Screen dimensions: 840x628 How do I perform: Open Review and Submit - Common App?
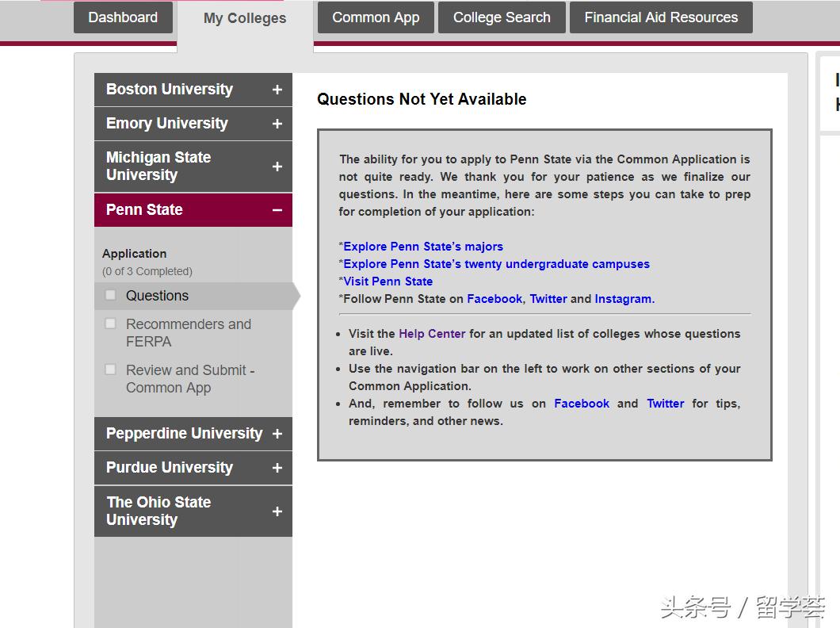190,379
